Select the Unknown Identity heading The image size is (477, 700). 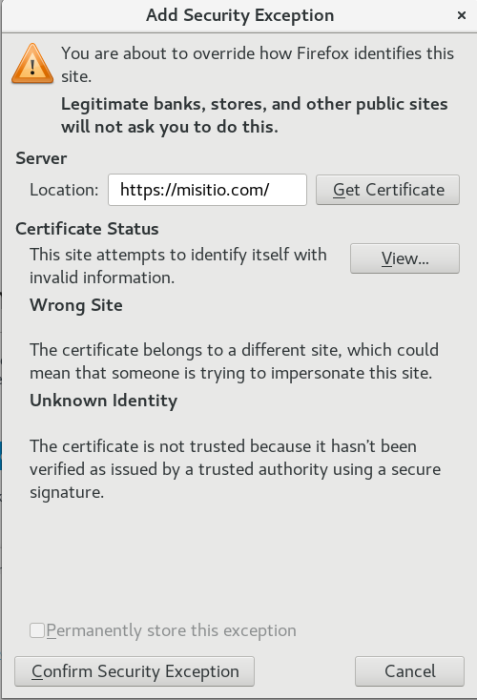(x=104, y=400)
